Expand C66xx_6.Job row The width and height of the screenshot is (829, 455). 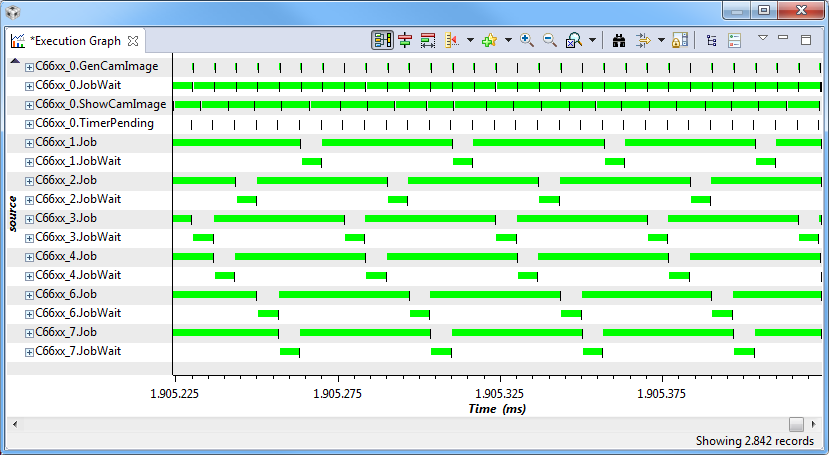point(30,295)
